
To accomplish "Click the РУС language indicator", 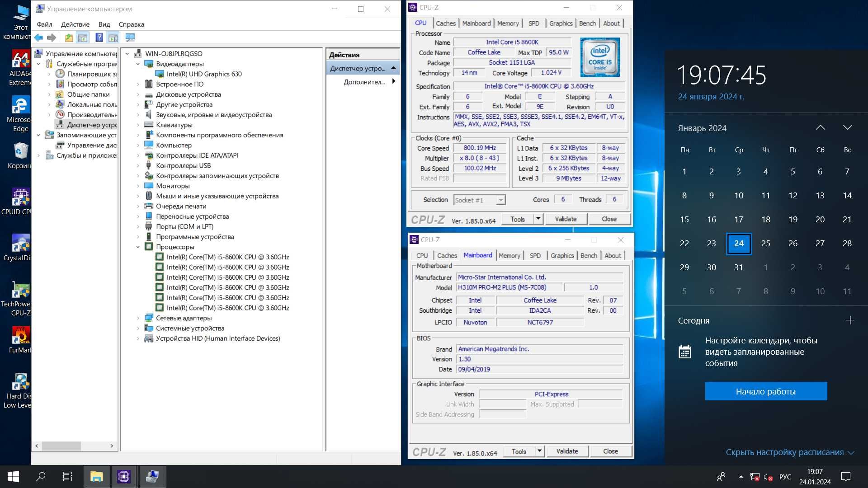I will coord(785,477).
